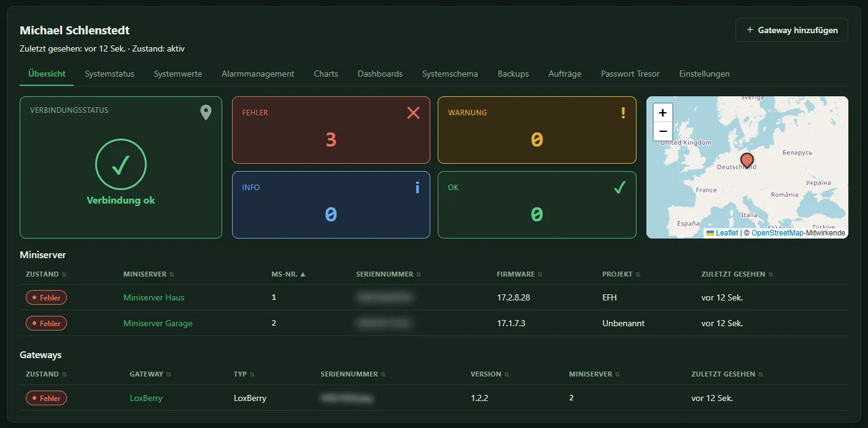Screen dimensions: 868x428
Task: Zoom in on the map
Action: click(663, 113)
